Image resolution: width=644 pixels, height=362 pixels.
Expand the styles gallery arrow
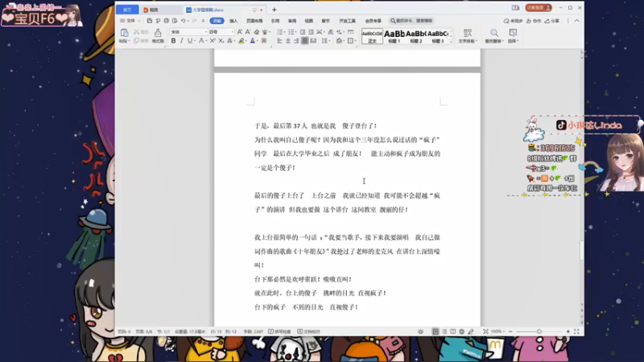451,41
